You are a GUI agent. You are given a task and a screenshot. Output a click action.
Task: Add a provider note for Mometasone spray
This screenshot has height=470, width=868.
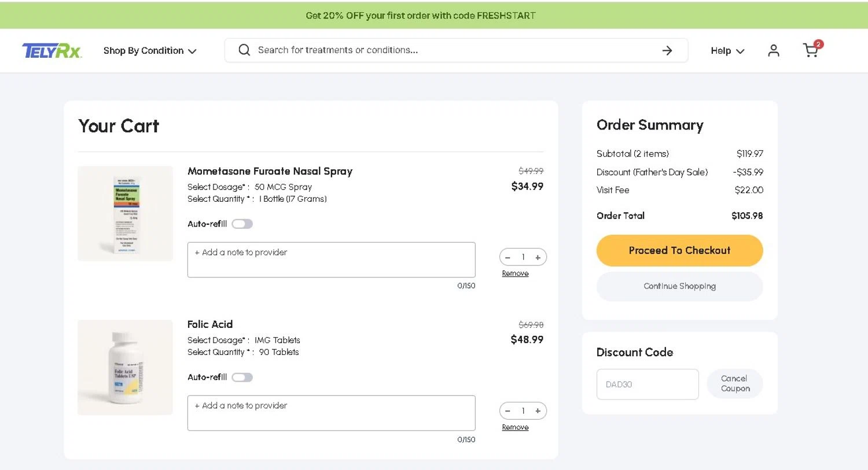click(x=331, y=260)
